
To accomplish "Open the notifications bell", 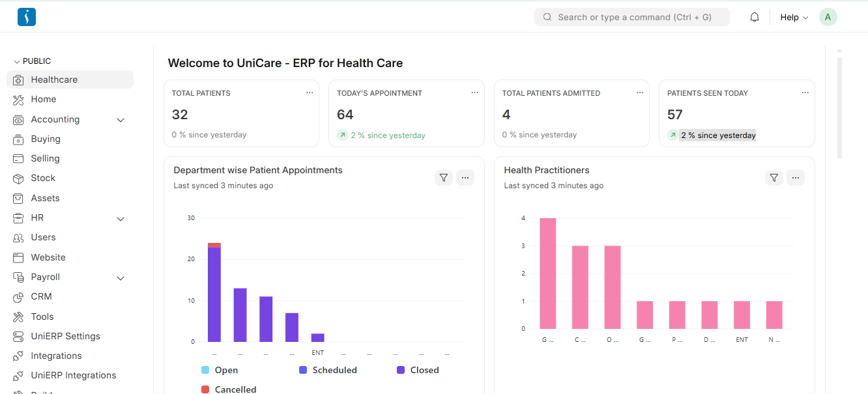I will click(755, 18).
